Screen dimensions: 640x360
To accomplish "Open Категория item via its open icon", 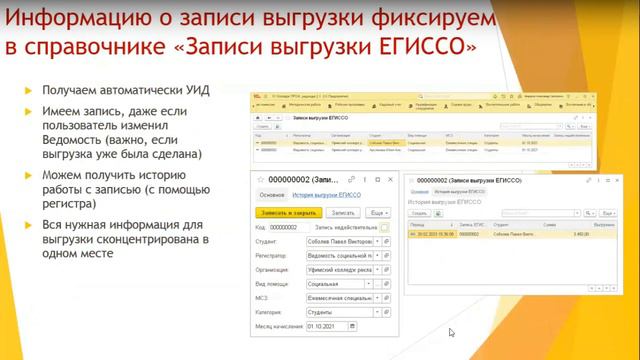I will (x=387, y=312).
